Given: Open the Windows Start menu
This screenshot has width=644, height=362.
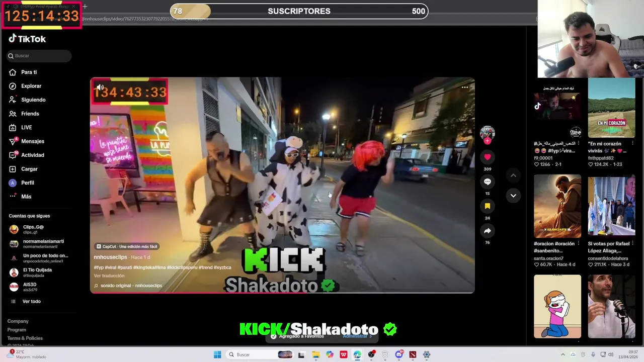Looking at the screenshot, I should (x=217, y=354).
